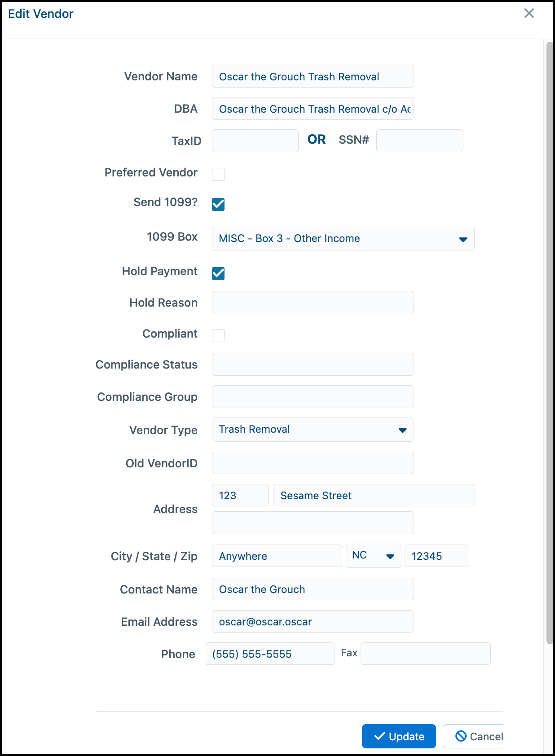Click the Email Address field
This screenshot has height=756, width=555.
tap(313, 621)
